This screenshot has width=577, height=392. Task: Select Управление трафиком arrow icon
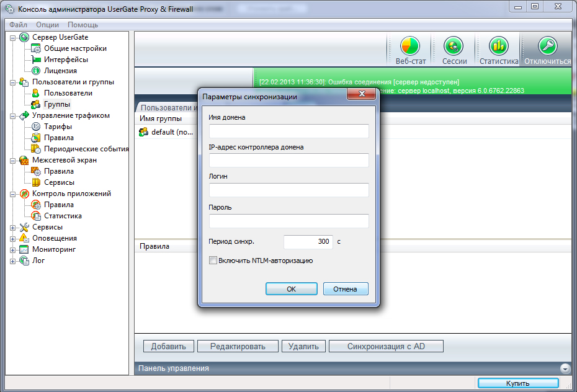point(24,115)
